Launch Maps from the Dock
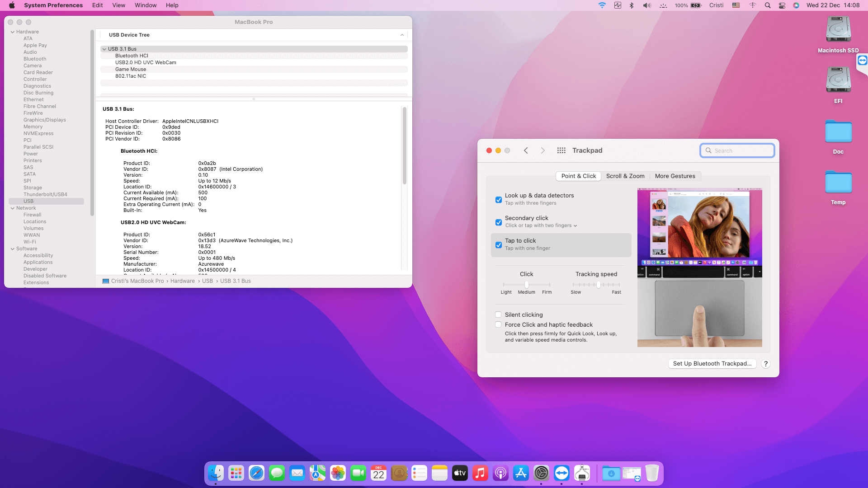 click(x=317, y=473)
